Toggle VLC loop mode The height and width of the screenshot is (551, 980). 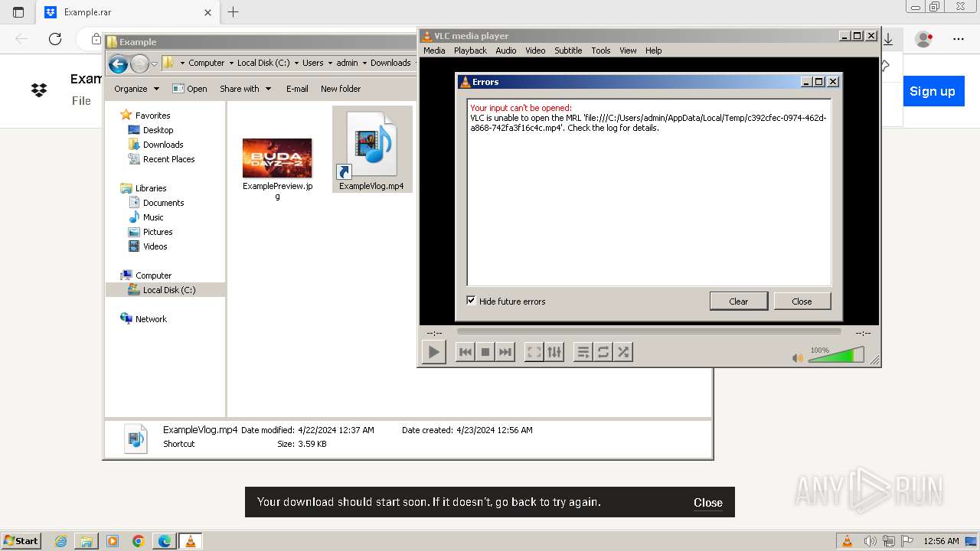click(603, 352)
